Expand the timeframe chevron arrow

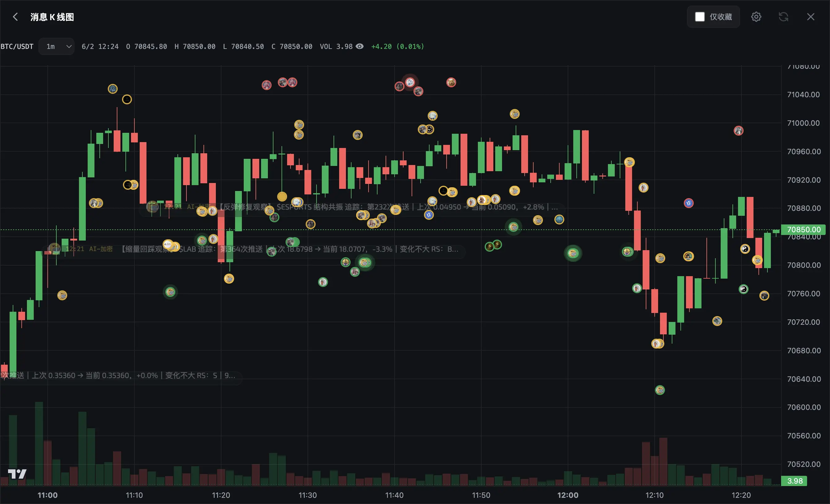click(69, 46)
